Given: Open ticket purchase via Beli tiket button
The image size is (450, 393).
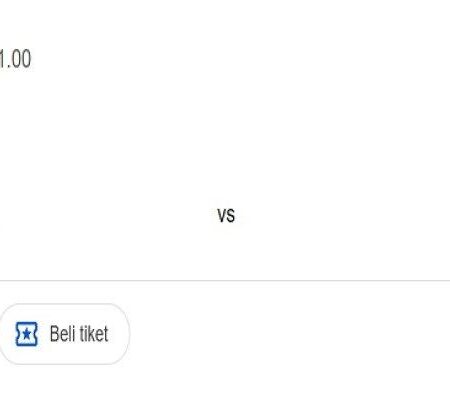Looking at the screenshot, I should point(64,334).
